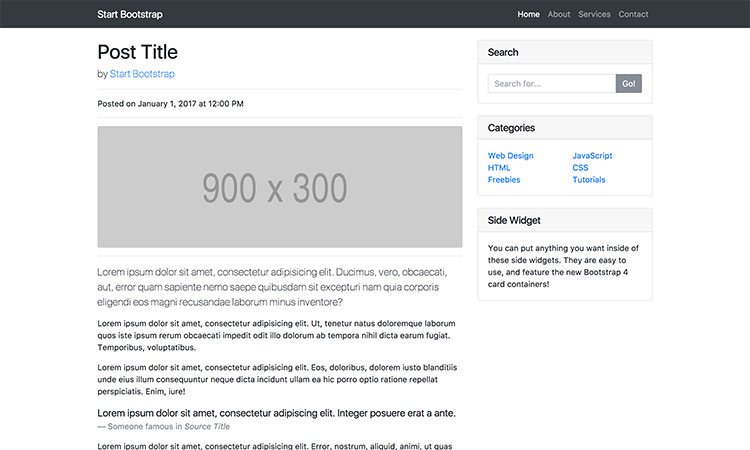750x450 pixels.
Task: Open the Services nav link
Action: pos(594,14)
